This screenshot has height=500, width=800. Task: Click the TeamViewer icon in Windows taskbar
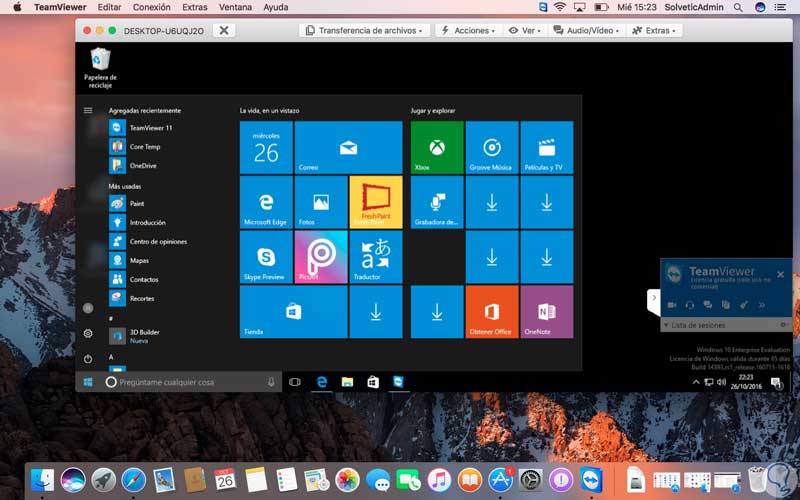398,382
